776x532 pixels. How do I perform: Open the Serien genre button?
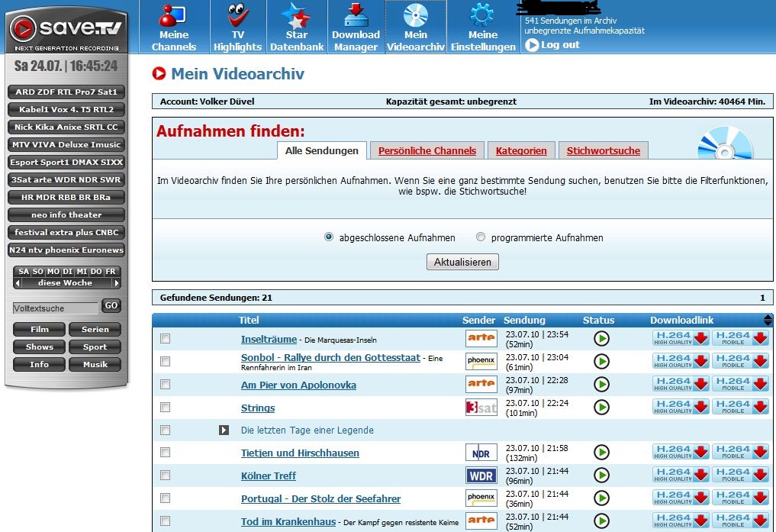point(95,330)
